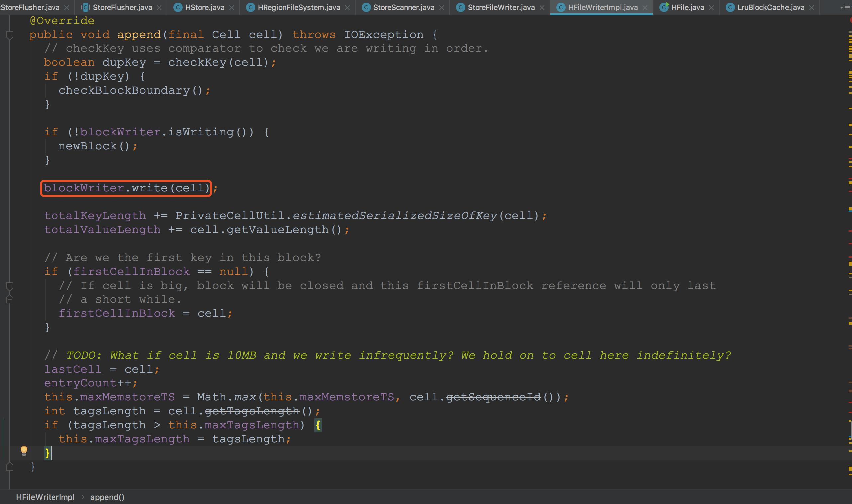Close the HStore.java tab
The width and height of the screenshot is (852, 504).
click(x=232, y=8)
